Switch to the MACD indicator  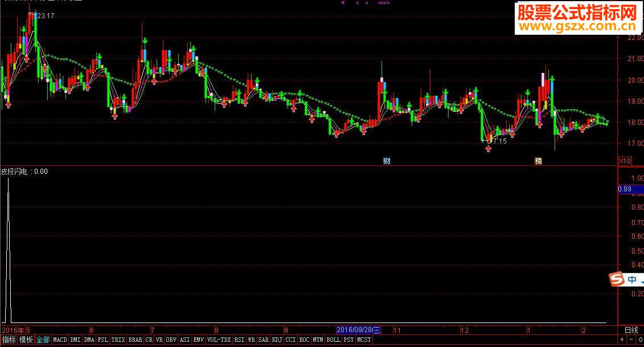tap(60, 340)
